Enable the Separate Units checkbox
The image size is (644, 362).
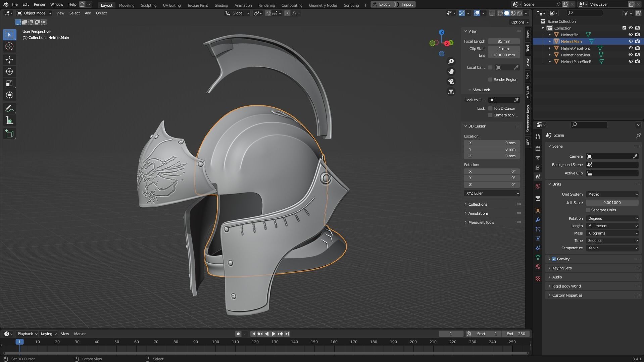[x=588, y=210]
